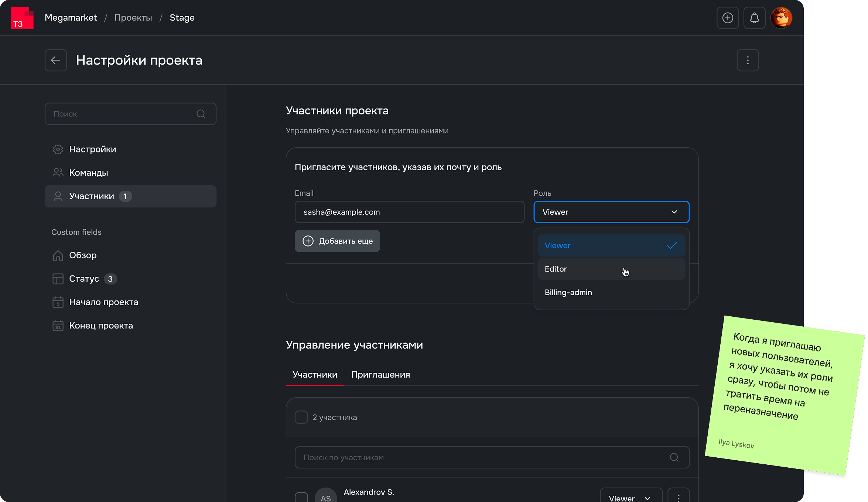Click the Email input field

[409, 212]
